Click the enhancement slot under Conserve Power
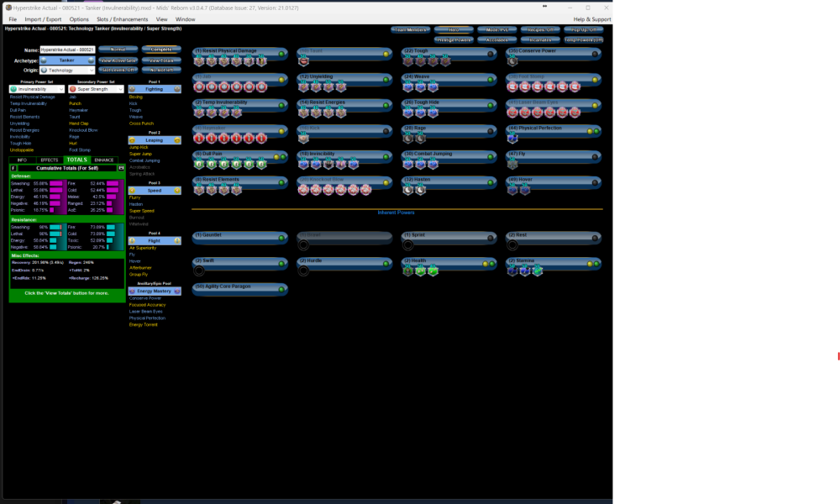Image resolution: width=840 pixels, height=504 pixels. [x=512, y=61]
